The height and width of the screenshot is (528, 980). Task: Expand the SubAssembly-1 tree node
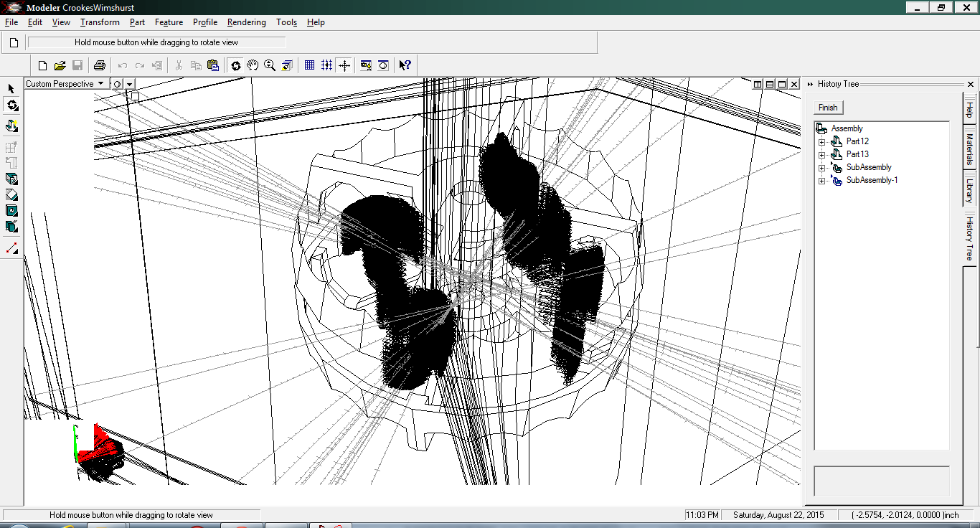pos(821,180)
